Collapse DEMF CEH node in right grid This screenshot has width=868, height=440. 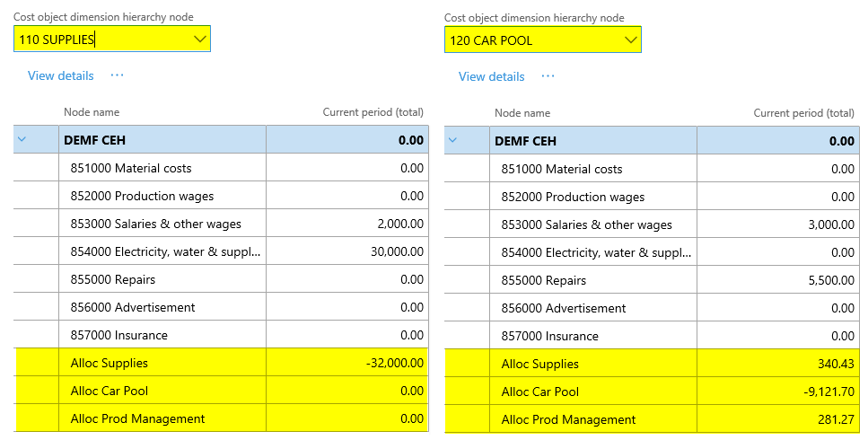point(453,140)
